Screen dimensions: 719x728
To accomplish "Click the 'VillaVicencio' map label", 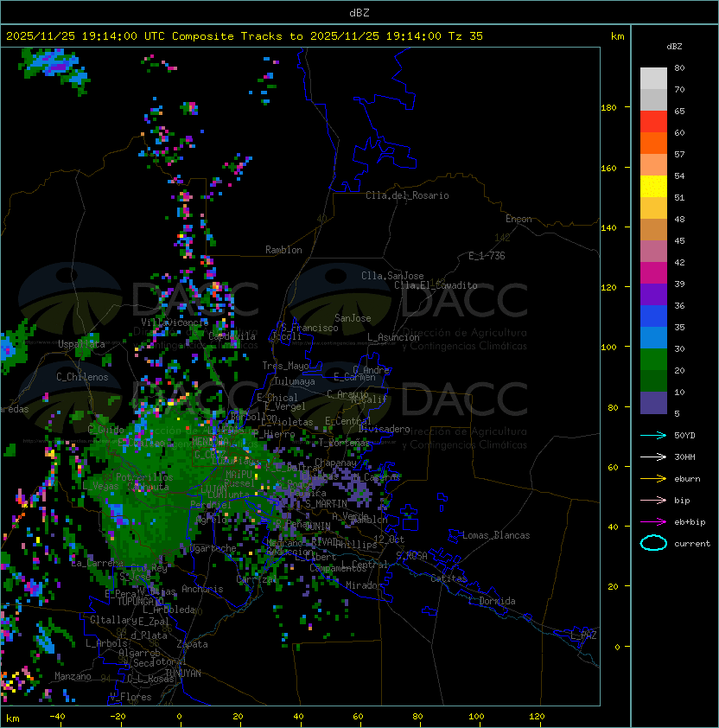I will 175,322.
